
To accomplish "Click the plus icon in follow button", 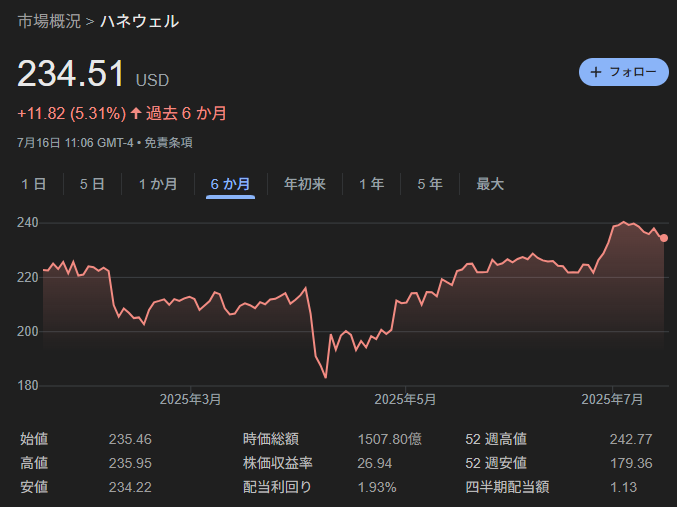I will [x=596, y=72].
